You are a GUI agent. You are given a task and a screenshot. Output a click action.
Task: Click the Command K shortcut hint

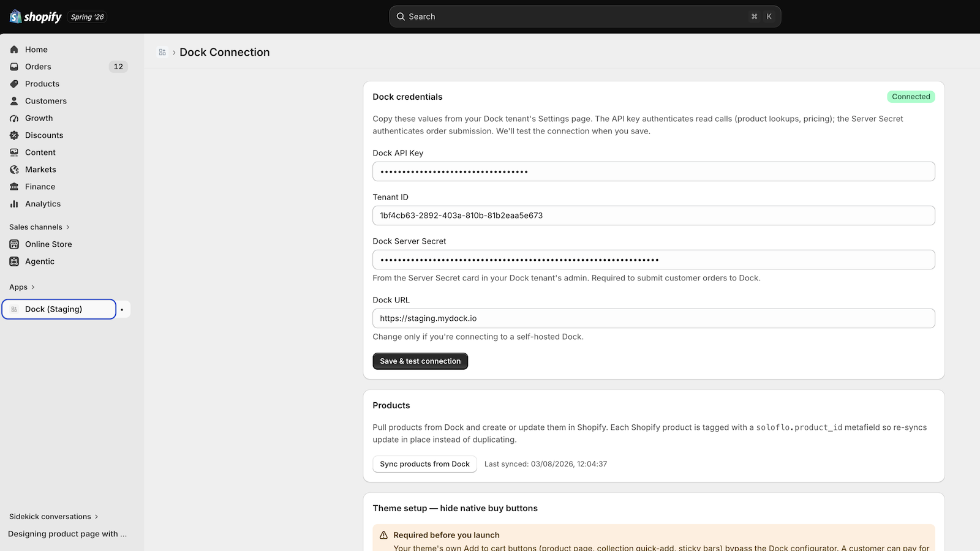point(762,17)
